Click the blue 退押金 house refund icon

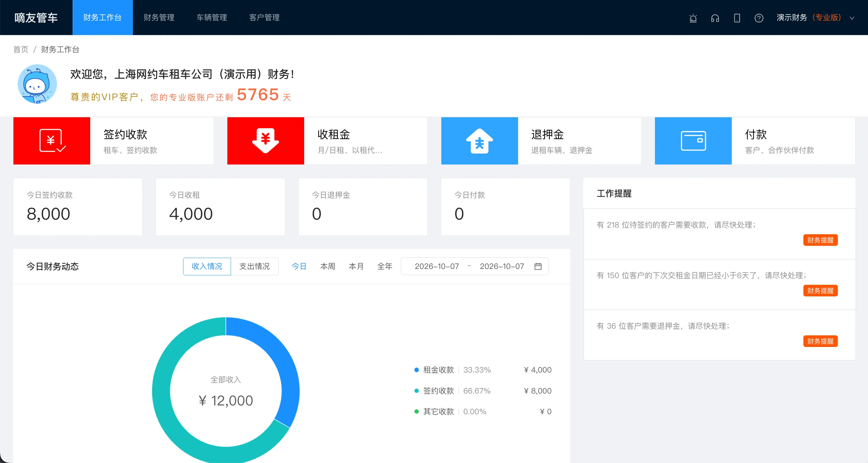coord(479,141)
